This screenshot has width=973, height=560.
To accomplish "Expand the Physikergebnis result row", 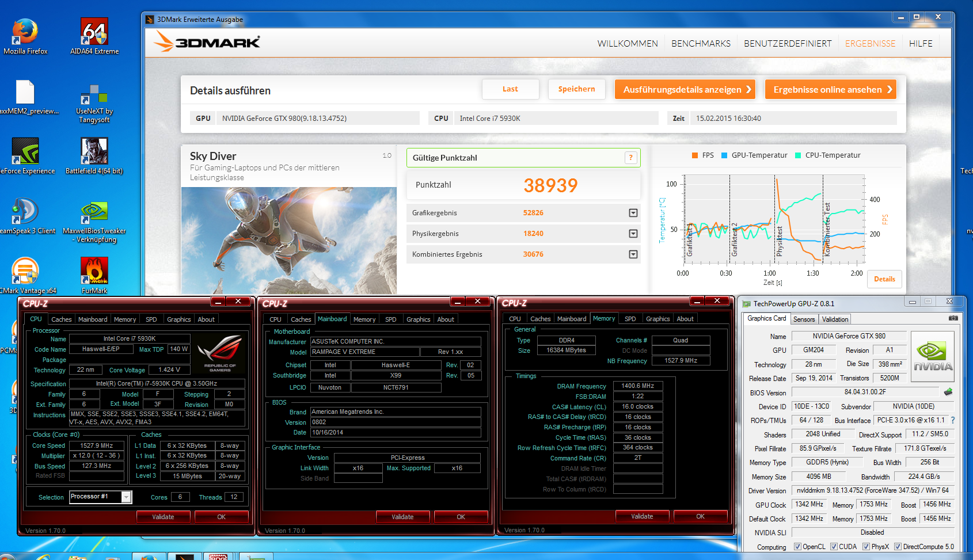I will [633, 234].
